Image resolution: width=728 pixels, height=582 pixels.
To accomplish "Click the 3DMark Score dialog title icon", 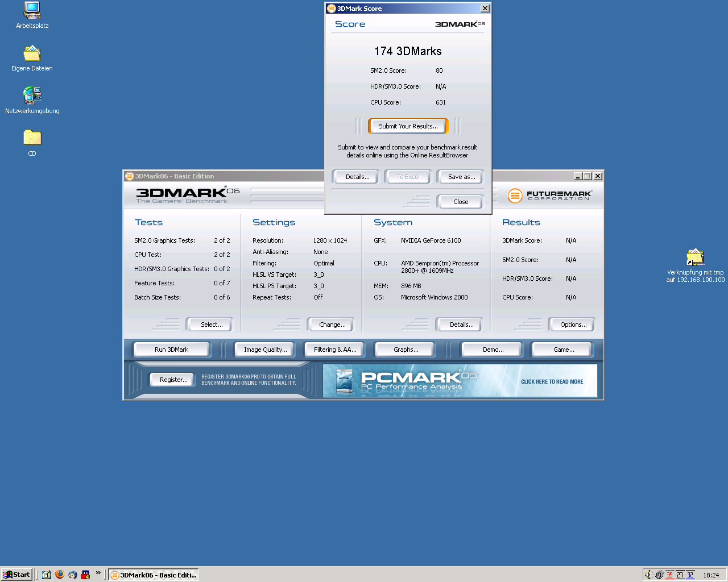I will point(331,9).
